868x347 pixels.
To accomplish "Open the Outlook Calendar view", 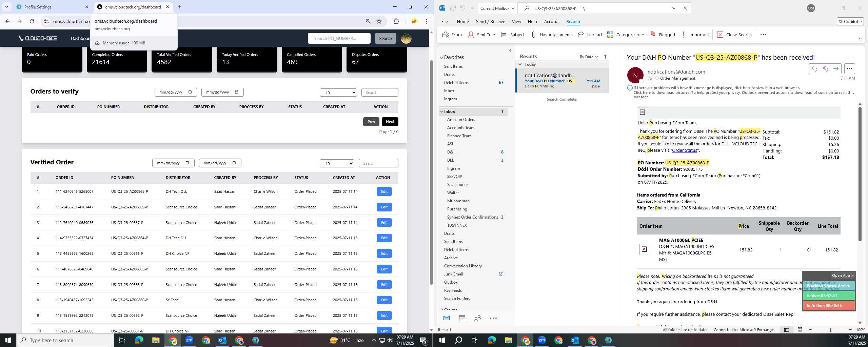I will 462,318.
